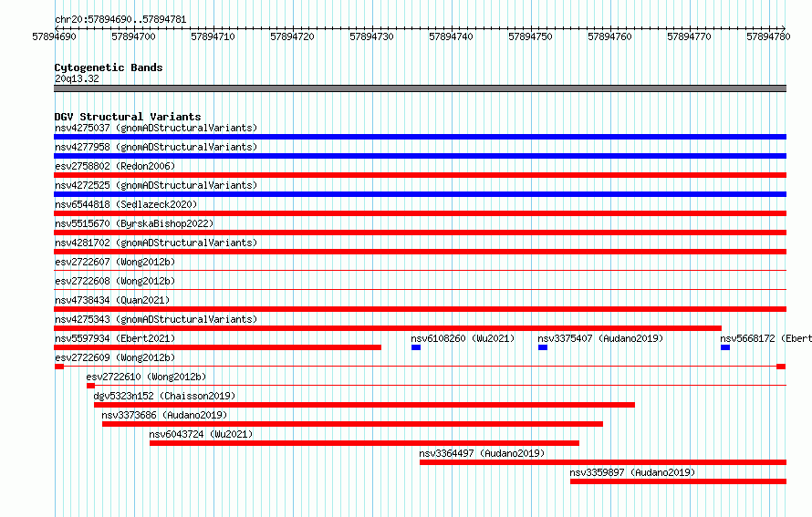This screenshot has height=517, width=812.
Task: Select the small blue nsv5668172 marker
Action: pyautogui.click(x=725, y=347)
